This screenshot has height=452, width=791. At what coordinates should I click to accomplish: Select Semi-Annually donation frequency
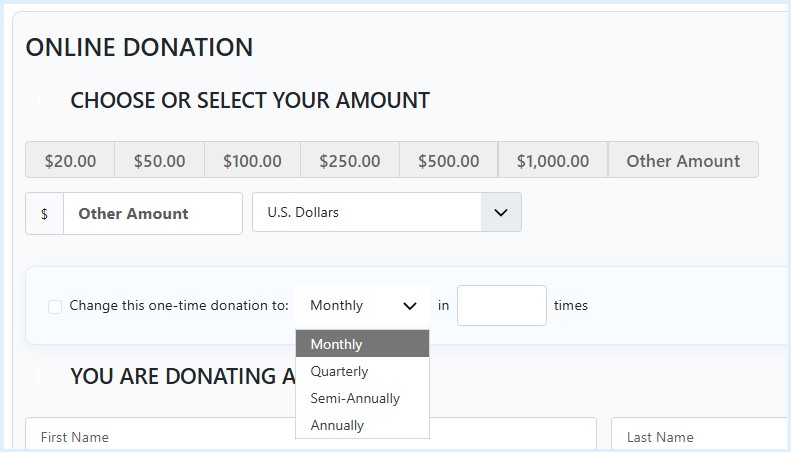[362, 398]
